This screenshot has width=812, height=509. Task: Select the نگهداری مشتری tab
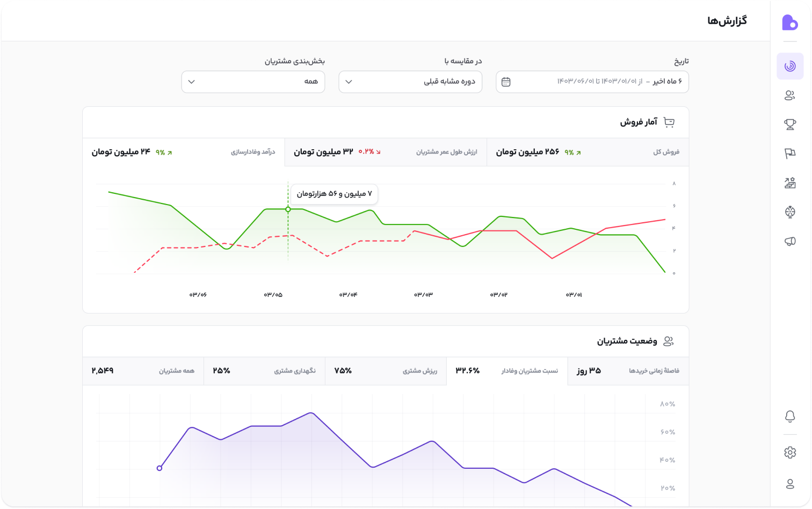click(264, 371)
